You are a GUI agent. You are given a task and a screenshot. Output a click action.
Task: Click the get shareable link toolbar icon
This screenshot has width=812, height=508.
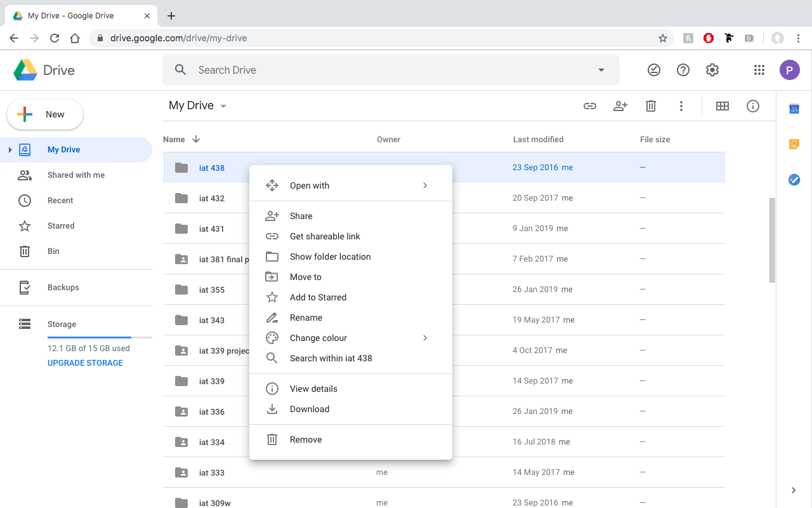coord(590,106)
